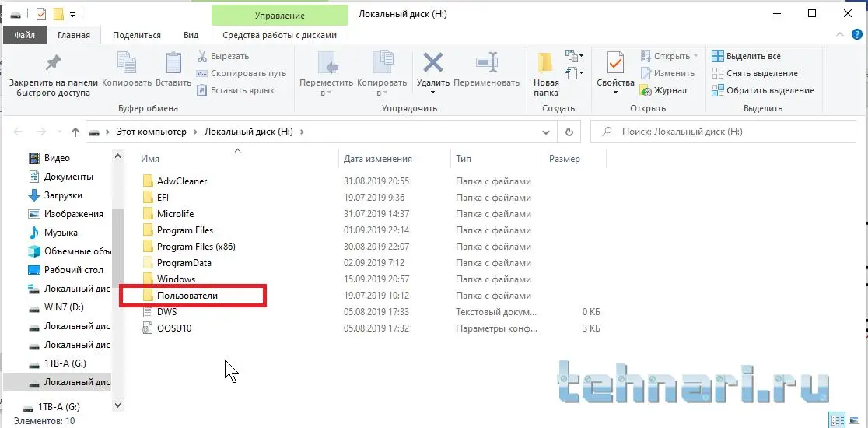Click Этот компьютер in the address bar
Image resolution: width=868 pixels, height=428 pixels.
151,132
